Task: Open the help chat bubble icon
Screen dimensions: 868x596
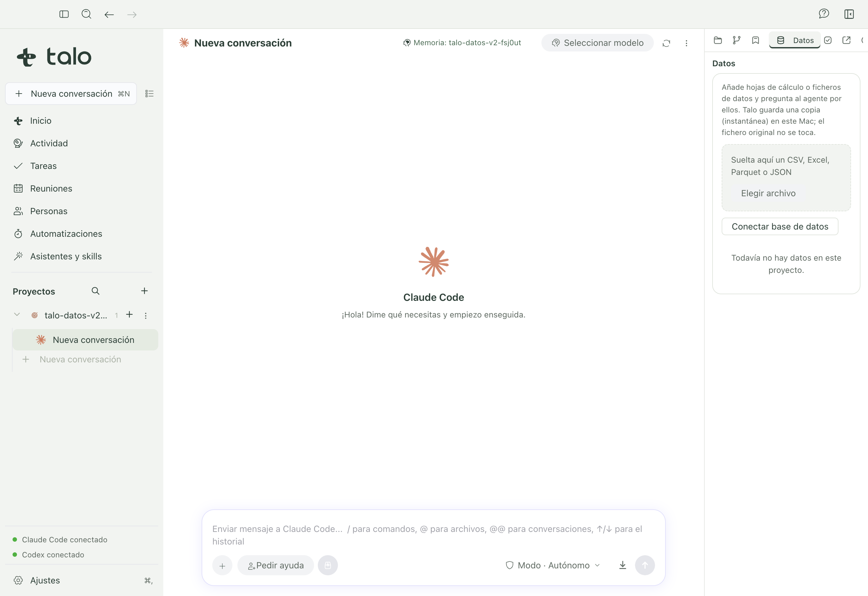Action: 823,14
